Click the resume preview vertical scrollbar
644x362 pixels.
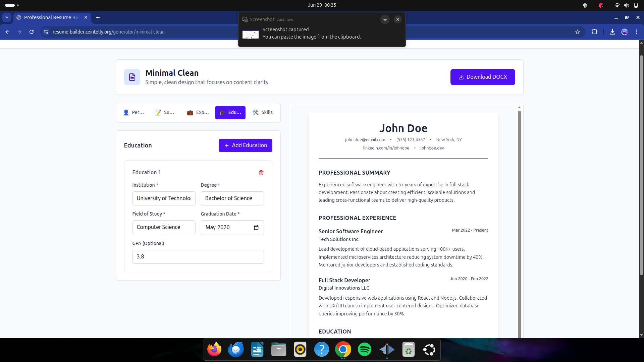[x=519, y=221]
